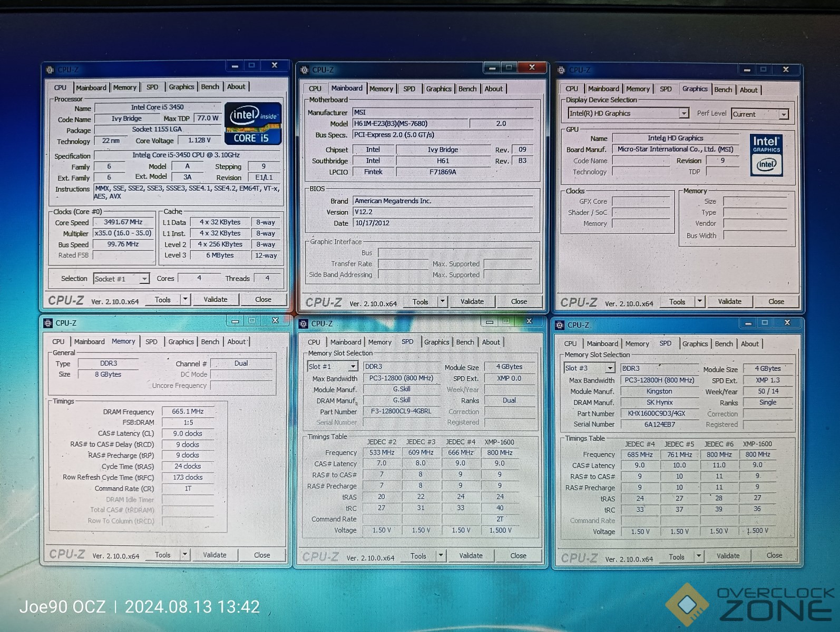The height and width of the screenshot is (632, 840).
Task: Open Intel(R) HD Graphics display device dropdown
Action: point(683,113)
